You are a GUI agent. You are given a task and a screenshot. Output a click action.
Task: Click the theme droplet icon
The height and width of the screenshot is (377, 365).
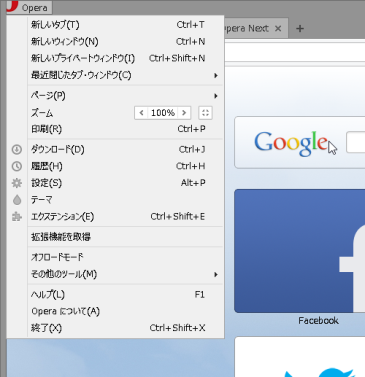point(17,200)
